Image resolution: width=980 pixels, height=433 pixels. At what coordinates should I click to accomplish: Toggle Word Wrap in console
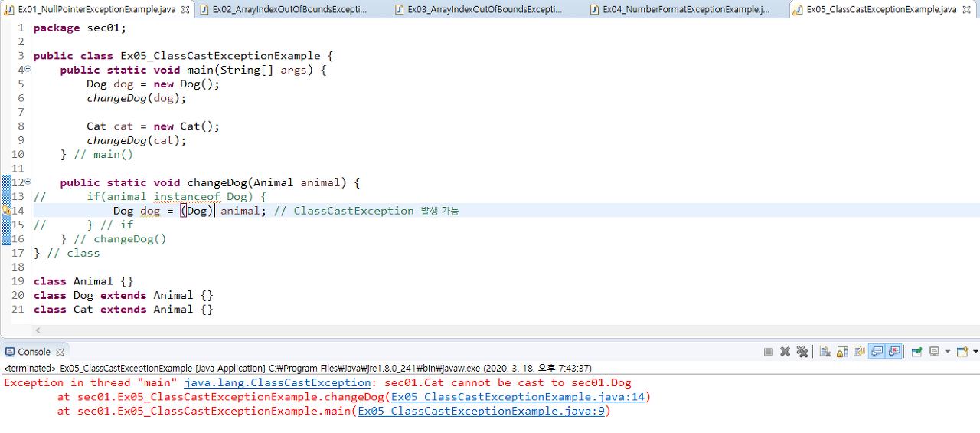click(x=859, y=352)
